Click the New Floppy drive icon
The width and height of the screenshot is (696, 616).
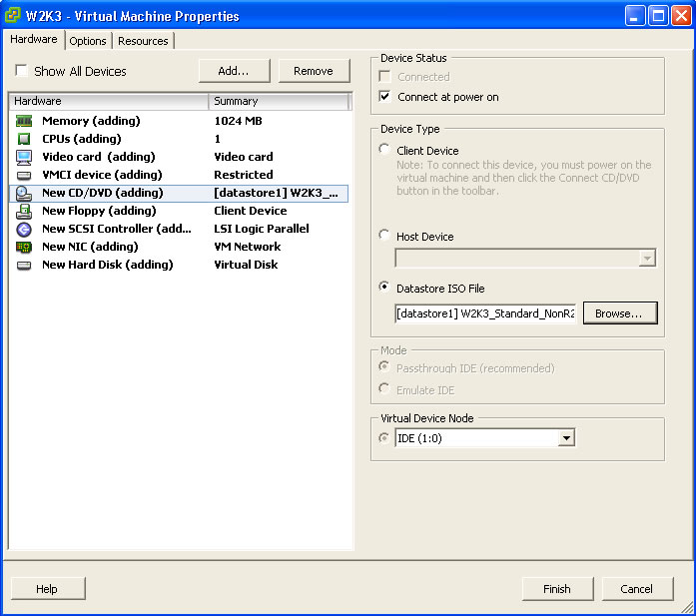tap(24, 212)
